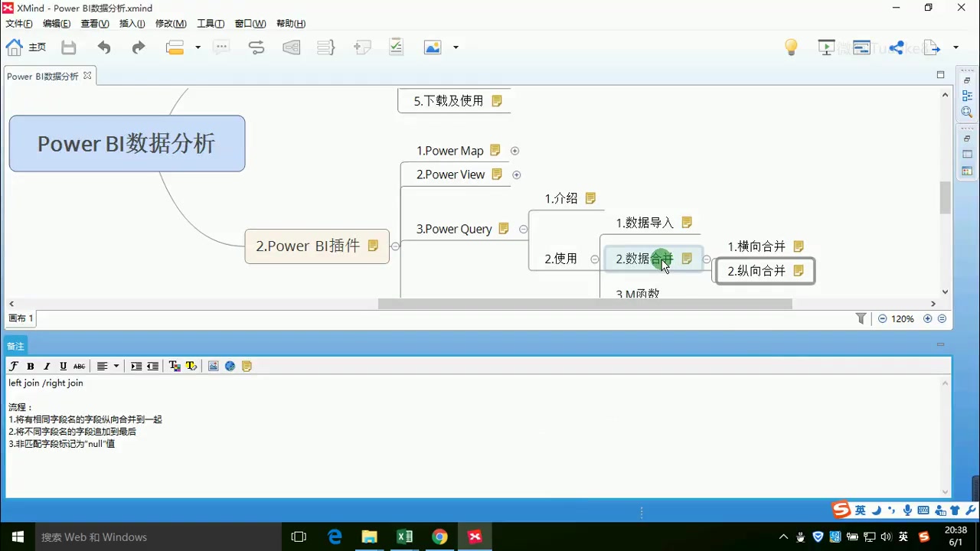The height and width of the screenshot is (551, 980).
Task: Collapse the 2.使用 branch
Action: coord(595,259)
